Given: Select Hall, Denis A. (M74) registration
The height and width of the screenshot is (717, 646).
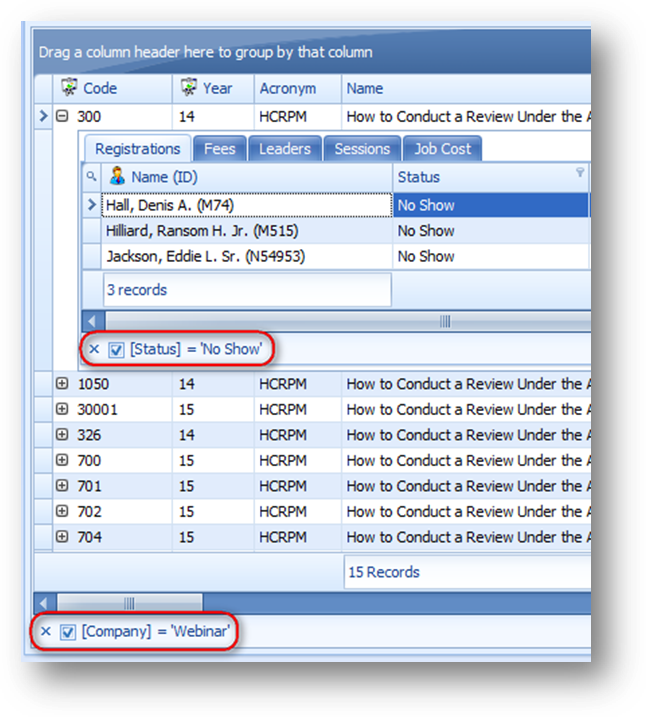Looking at the screenshot, I should tap(246, 205).
